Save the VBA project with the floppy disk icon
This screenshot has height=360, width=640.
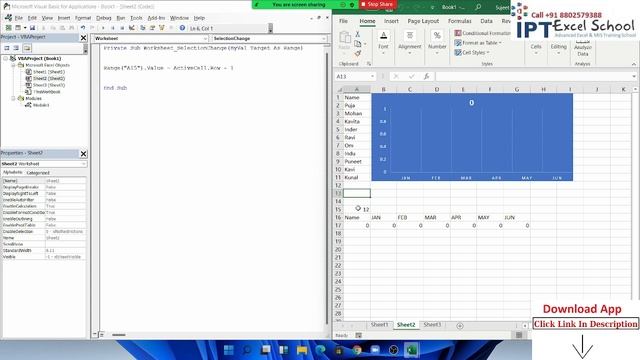tap(32, 28)
